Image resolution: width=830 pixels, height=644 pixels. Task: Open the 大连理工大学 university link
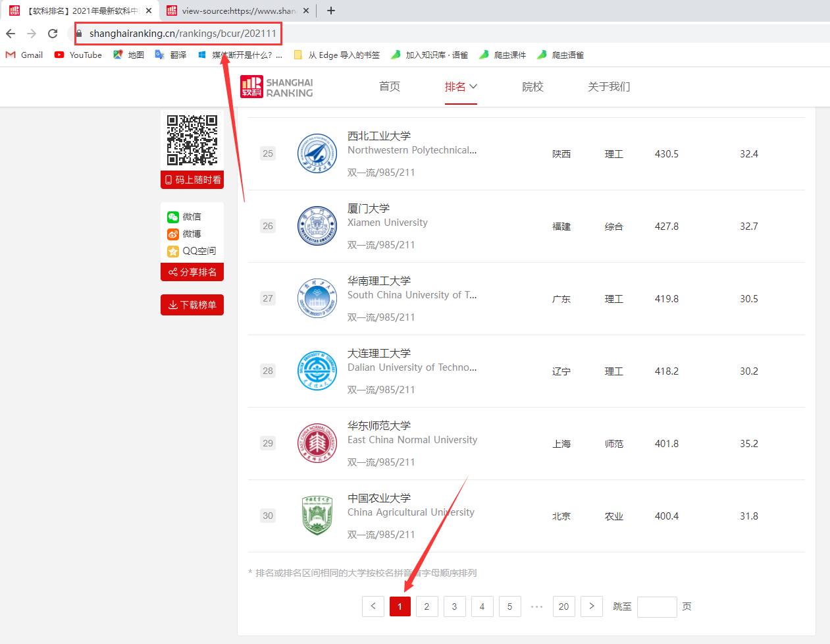(x=379, y=353)
